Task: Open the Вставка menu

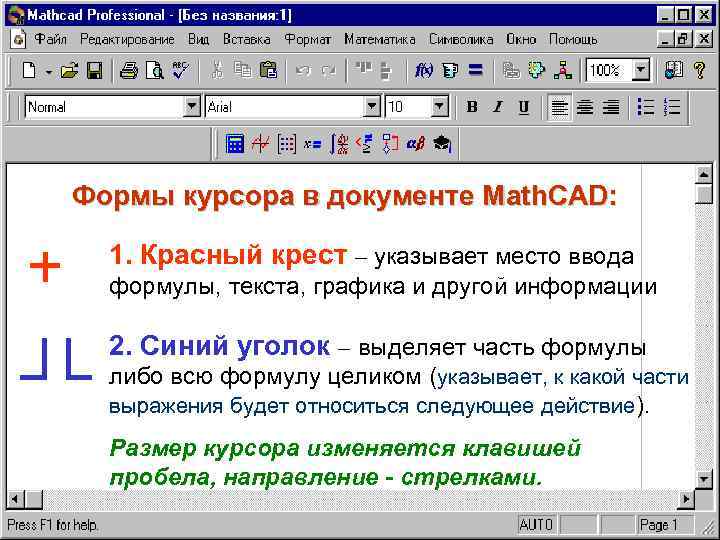Action: click(x=247, y=39)
